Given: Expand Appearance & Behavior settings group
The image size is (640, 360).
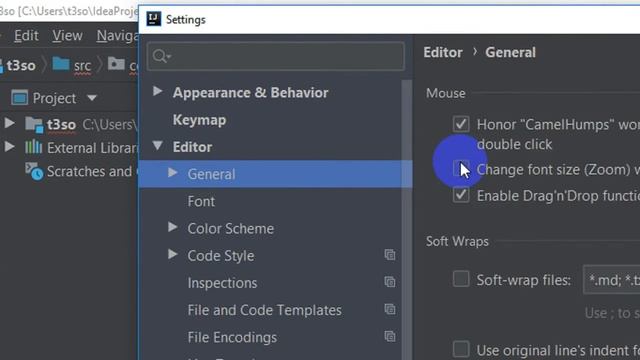Looking at the screenshot, I should point(158,91).
